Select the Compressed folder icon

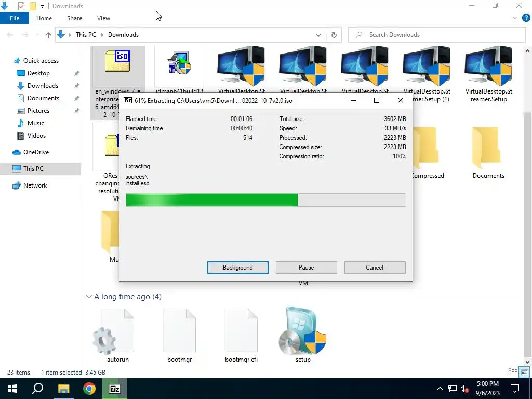(x=427, y=148)
